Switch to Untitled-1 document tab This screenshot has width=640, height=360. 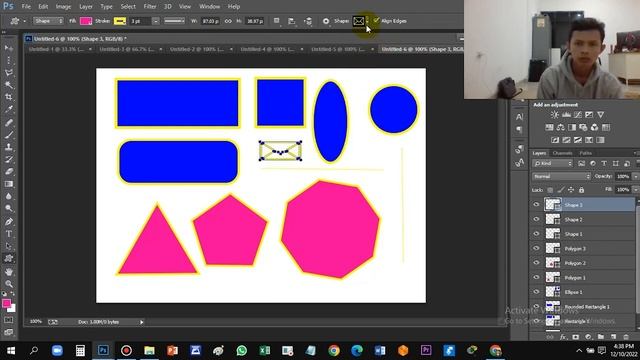tap(56, 49)
